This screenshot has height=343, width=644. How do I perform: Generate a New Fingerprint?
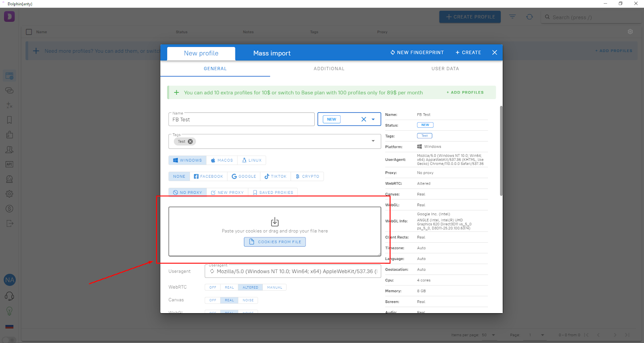(x=417, y=52)
